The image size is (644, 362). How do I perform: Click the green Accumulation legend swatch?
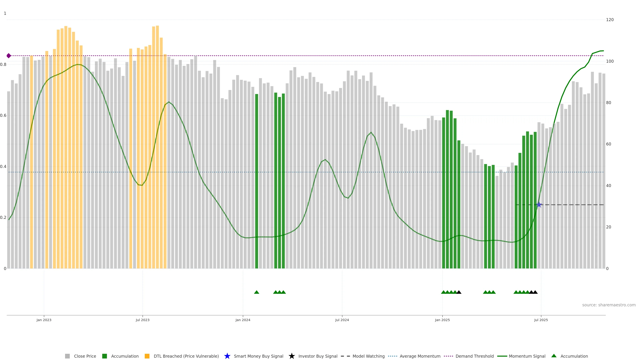pos(104,356)
